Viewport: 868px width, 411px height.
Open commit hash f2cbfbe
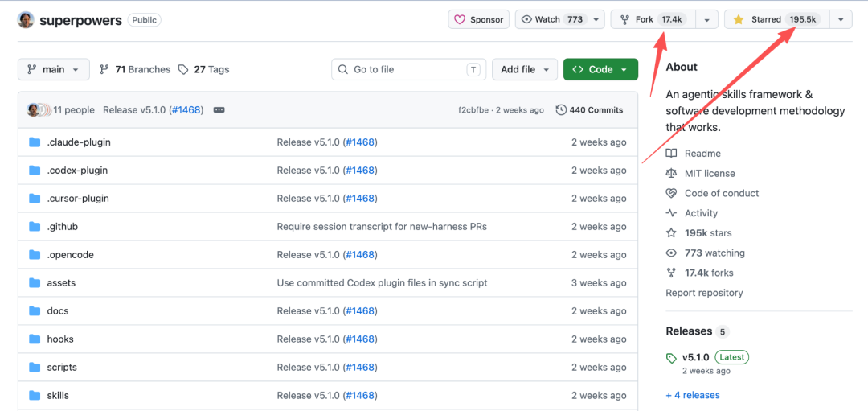[473, 109]
